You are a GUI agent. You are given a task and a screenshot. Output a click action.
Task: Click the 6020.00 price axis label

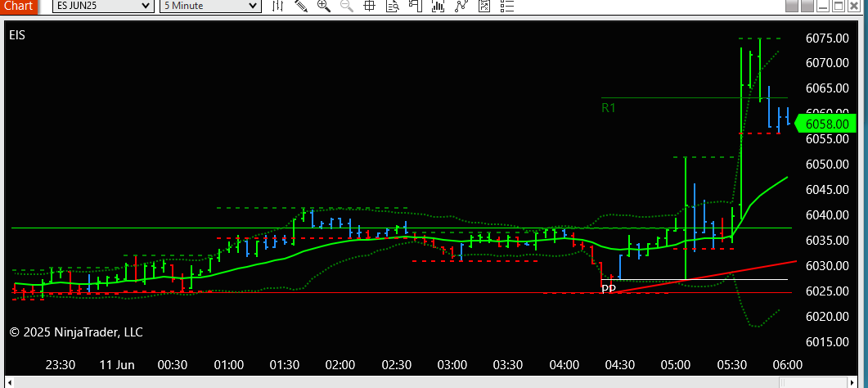tap(827, 316)
